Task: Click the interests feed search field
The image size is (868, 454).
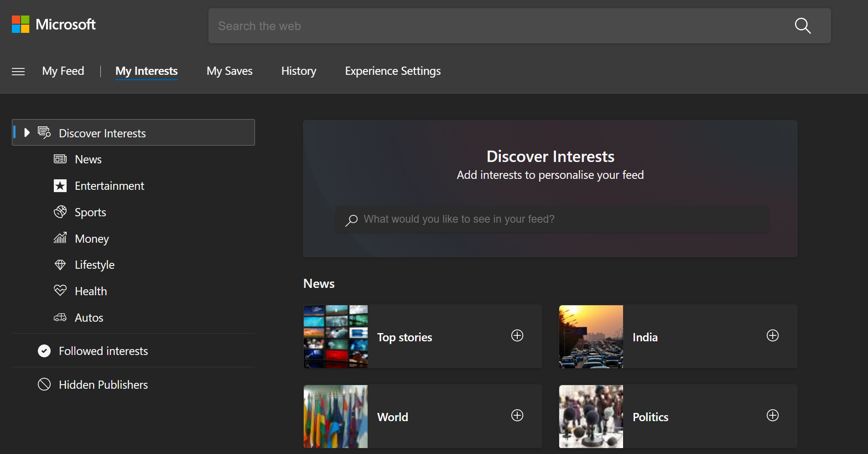Action: (552, 219)
